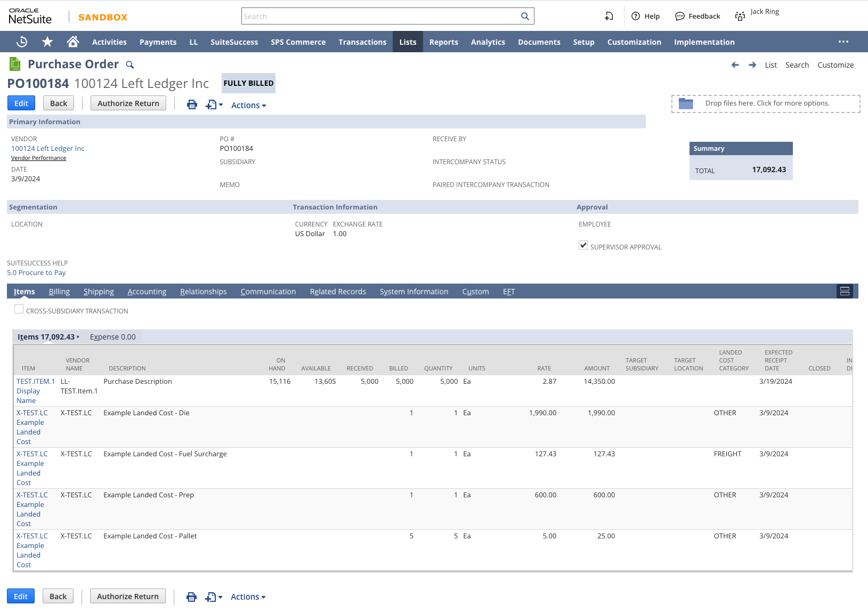Viewport: 868px width, 613px height.
Task: Open the Activities menu
Action: point(109,42)
